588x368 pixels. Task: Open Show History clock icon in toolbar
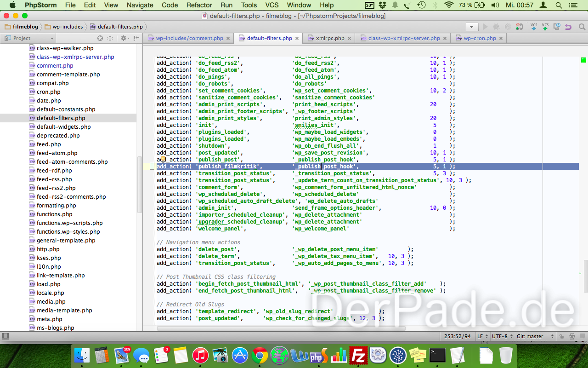557,27
